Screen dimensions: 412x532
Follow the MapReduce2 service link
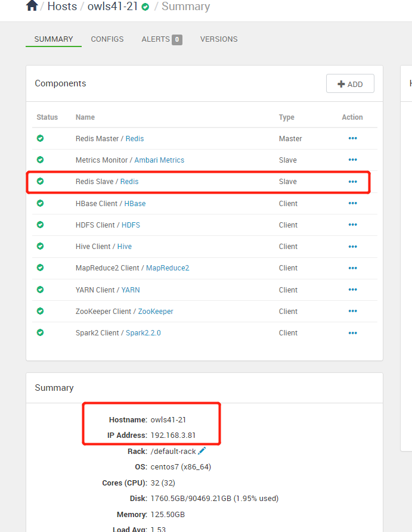click(x=168, y=268)
